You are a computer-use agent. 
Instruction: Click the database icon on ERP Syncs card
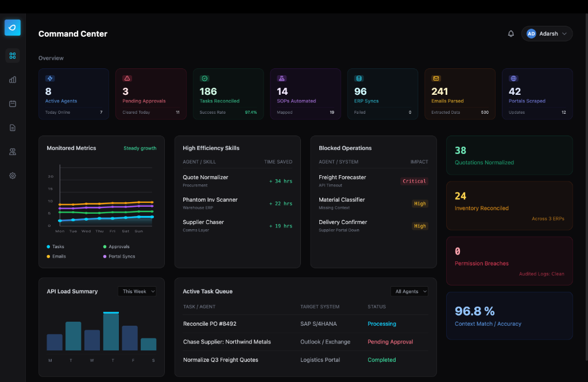click(x=359, y=79)
